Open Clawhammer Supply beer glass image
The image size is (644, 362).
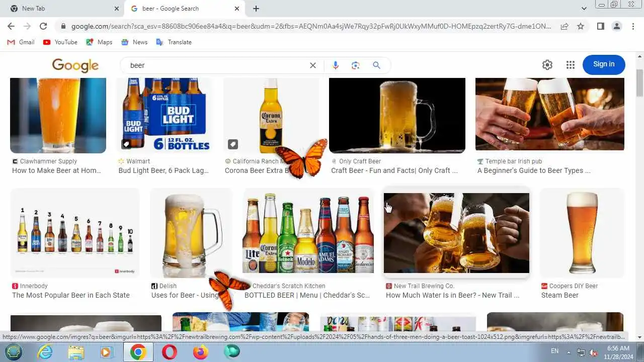pyautogui.click(x=58, y=115)
